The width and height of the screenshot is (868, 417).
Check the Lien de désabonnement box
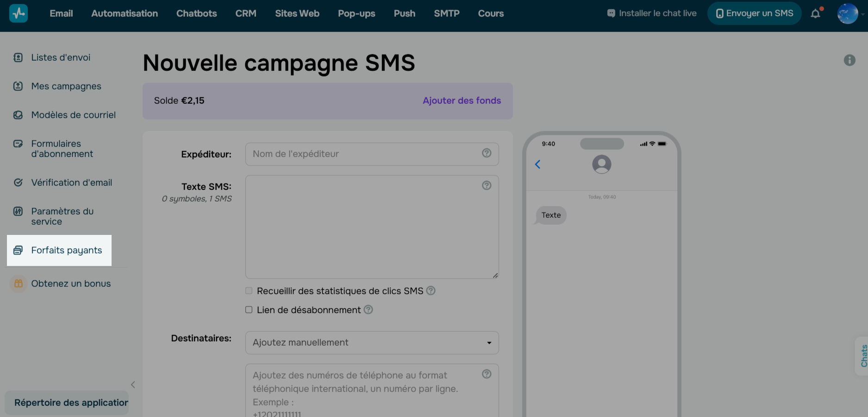249,310
